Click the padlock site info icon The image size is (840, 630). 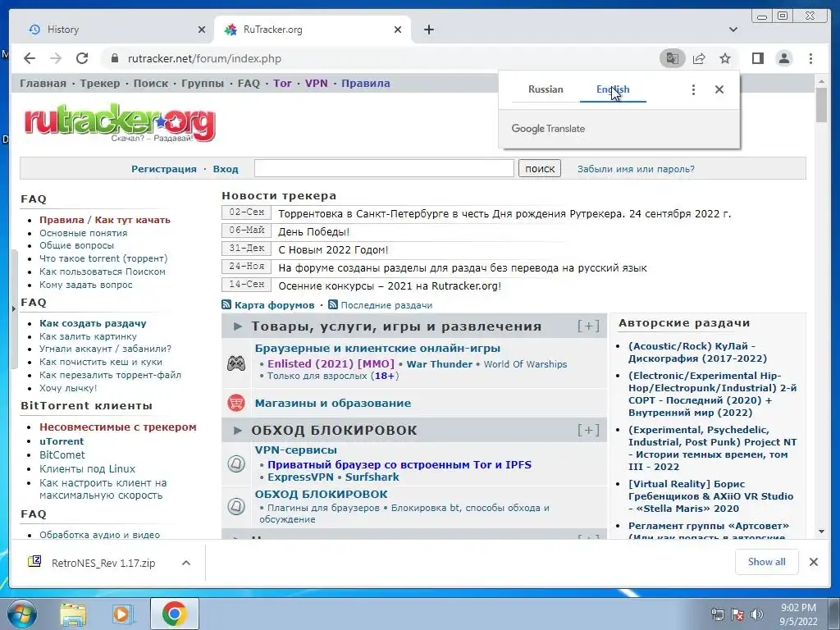tap(115, 58)
